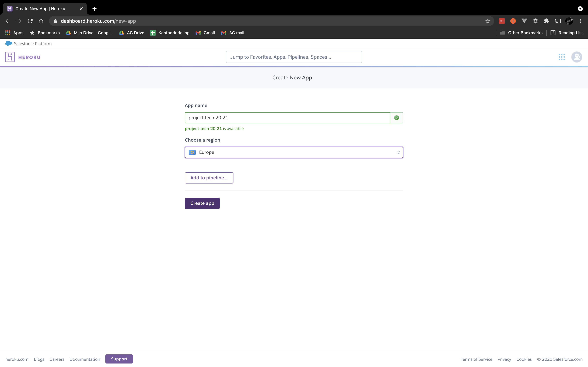Image resolution: width=588 pixels, height=367 pixels.
Task: Click the circular dropdown arrow top right
Action: (580, 9)
